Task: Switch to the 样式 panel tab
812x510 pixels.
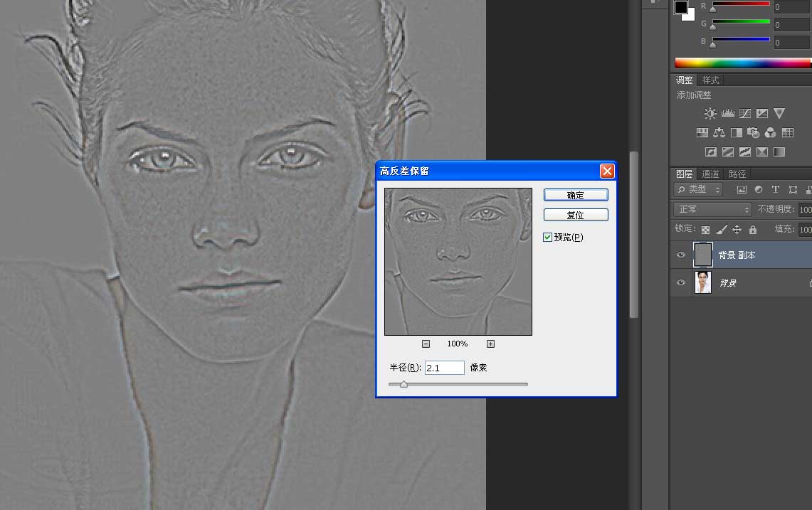Action: (710, 80)
